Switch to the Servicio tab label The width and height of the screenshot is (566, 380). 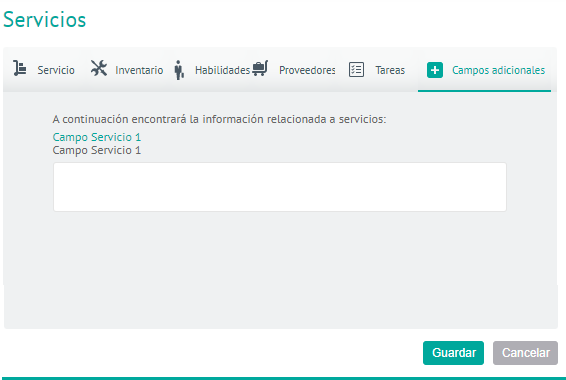point(56,70)
